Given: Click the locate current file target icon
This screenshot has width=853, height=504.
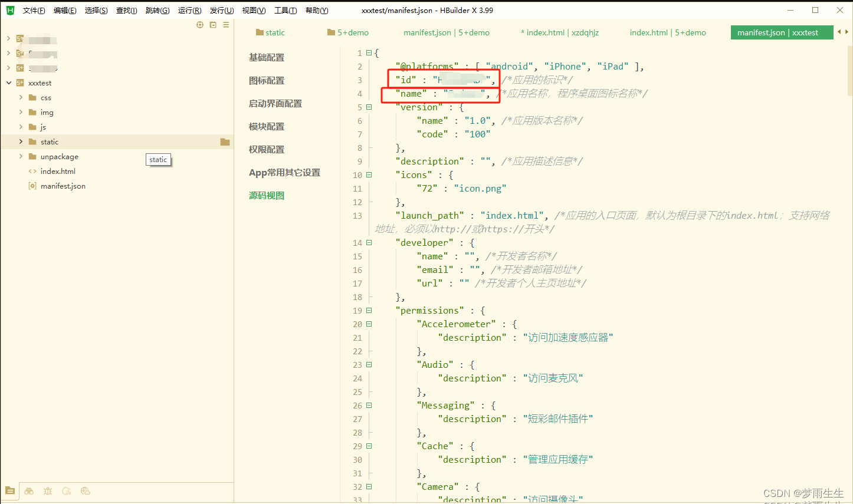Looking at the screenshot, I should [200, 25].
